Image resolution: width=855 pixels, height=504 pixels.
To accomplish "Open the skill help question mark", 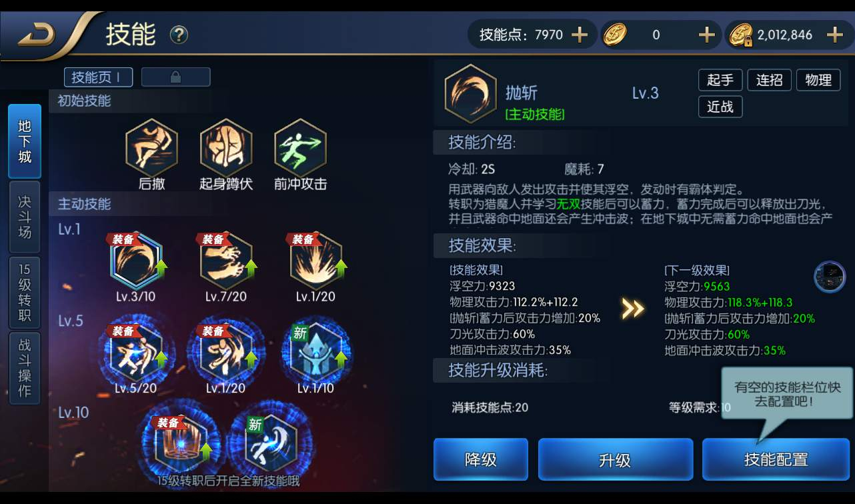I will [x=179, y=35].
